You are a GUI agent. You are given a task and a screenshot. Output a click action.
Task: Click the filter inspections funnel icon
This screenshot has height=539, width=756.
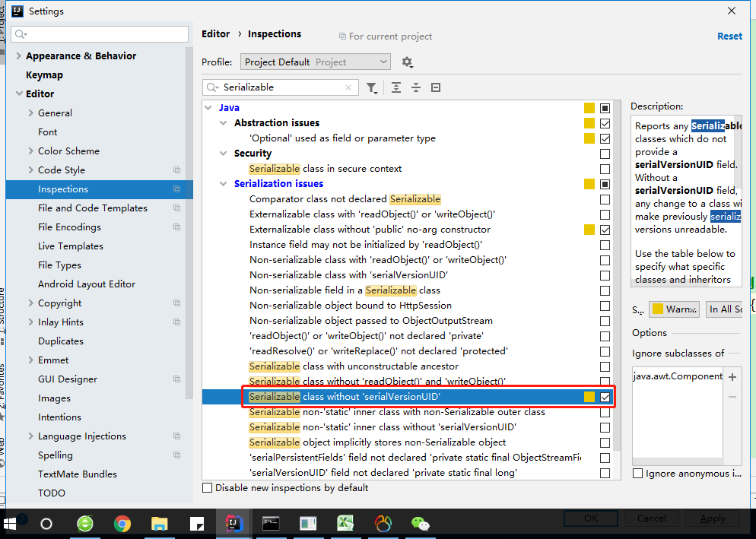372,88
